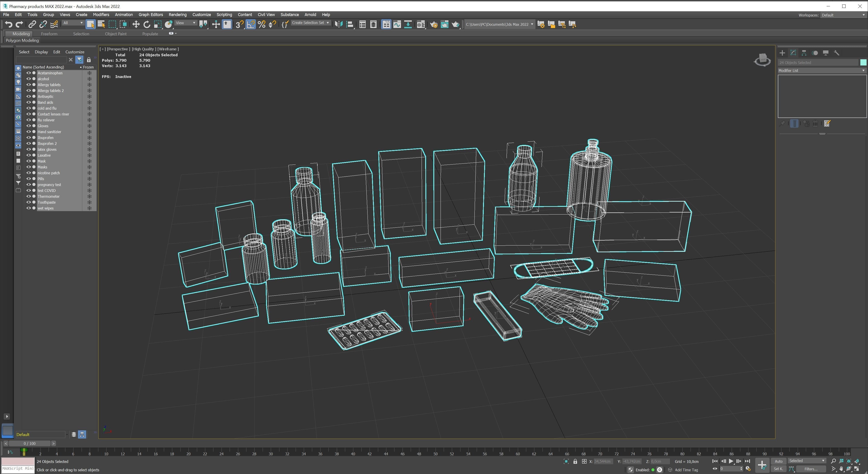Viewport: 868px width, 474px height.
Task: Click the Undo arrow icon
Action: pos(8,24)
